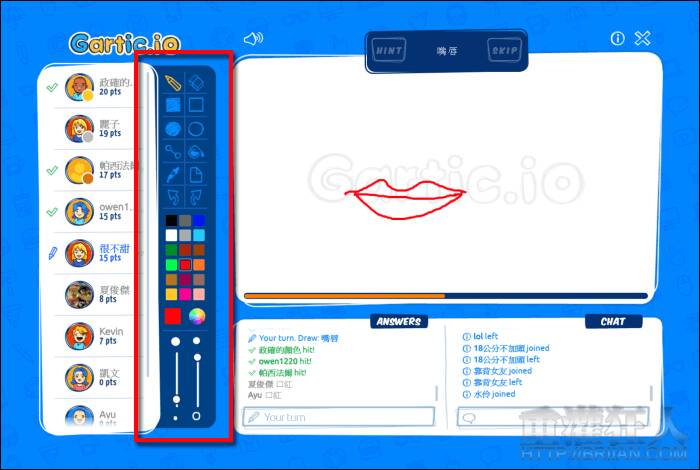This screenshot has height=470, width=700.
Task: Click the Gartic.io logo
Action: tap(125, 43)
